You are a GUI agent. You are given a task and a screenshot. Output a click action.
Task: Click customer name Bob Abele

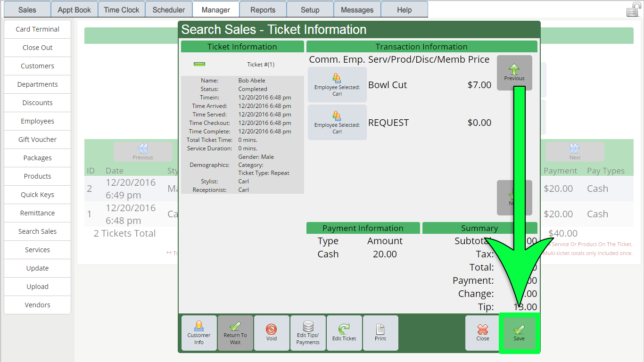(x=252, y=81)
